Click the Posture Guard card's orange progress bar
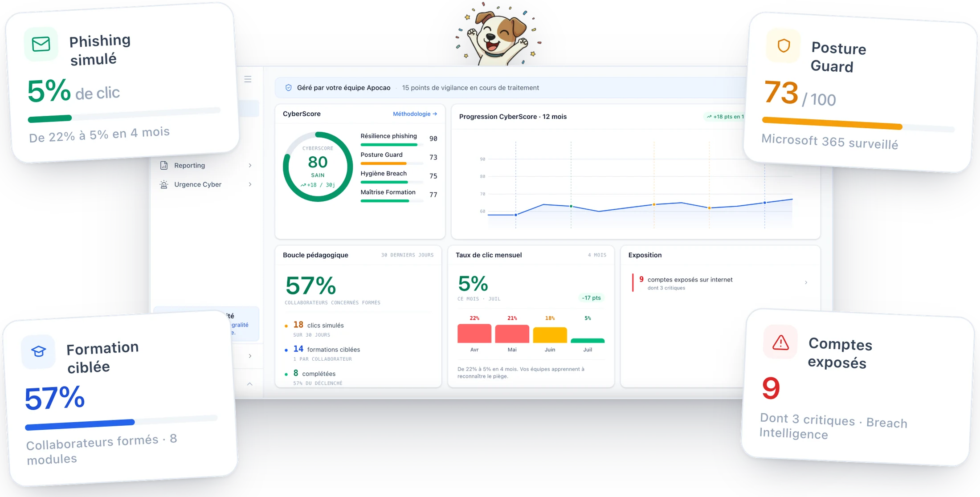 pyautogui.click(x=858, y=124)
